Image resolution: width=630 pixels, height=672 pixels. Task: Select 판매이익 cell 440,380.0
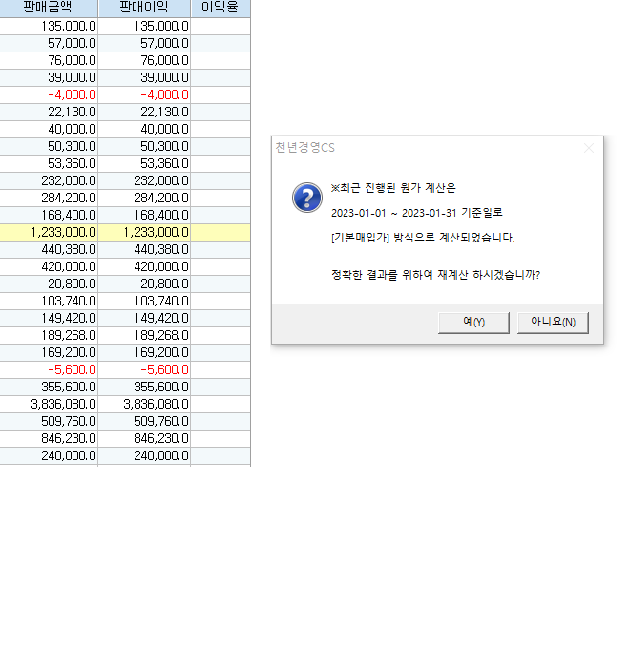(144, 249)
